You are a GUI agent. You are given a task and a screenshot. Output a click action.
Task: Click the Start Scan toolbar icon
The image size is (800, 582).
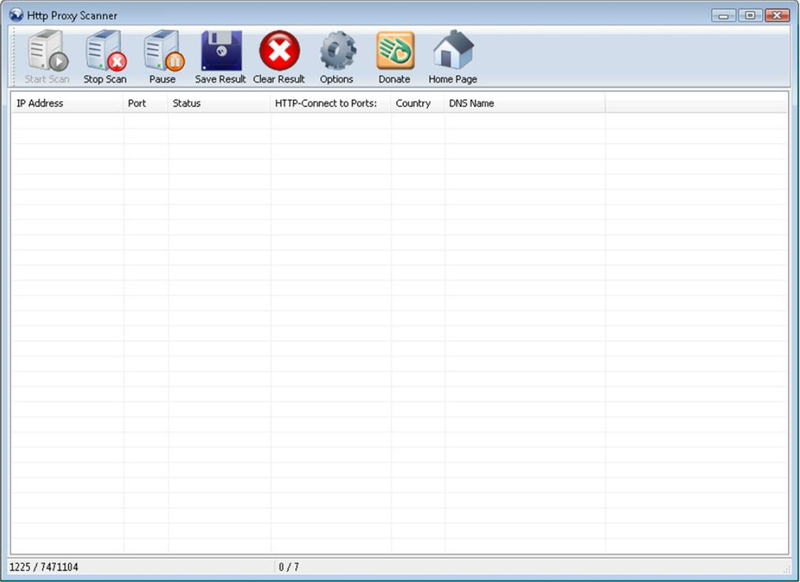(x=47, y=56)
